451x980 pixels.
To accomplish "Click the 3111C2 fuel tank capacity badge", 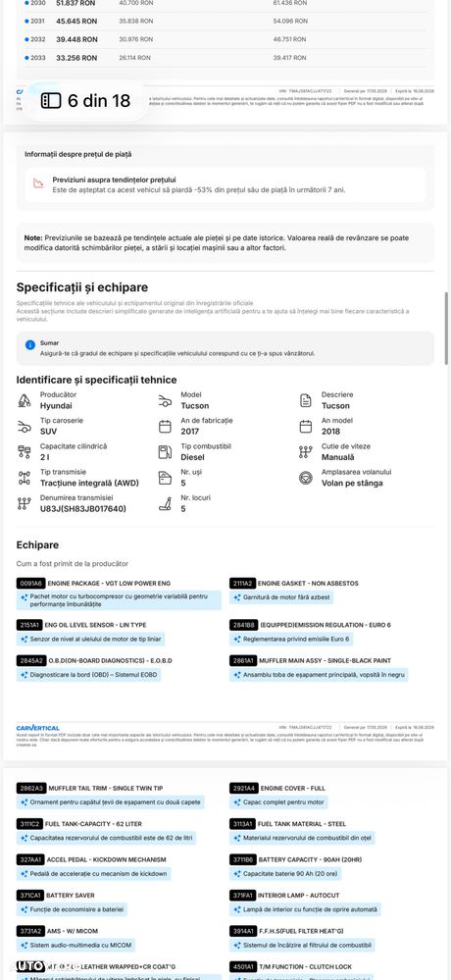I will pyautogui.click(x=30, y=824).
